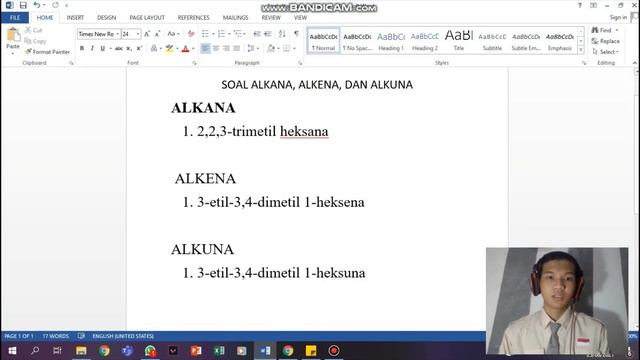Switch to INSERT tab

pyautogui.click(x=75, y=18)
